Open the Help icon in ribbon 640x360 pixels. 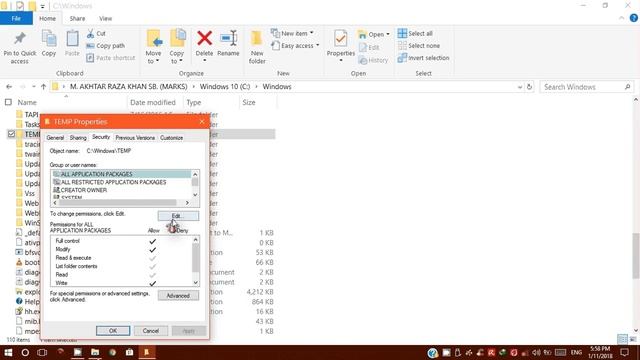tap(634, 18)
